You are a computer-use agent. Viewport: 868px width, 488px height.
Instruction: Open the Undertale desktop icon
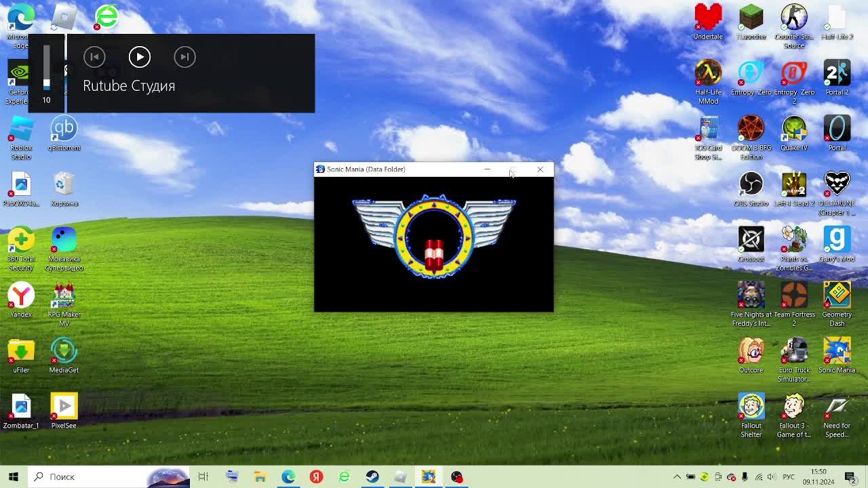pyautogui.click(x=708, y=22)
